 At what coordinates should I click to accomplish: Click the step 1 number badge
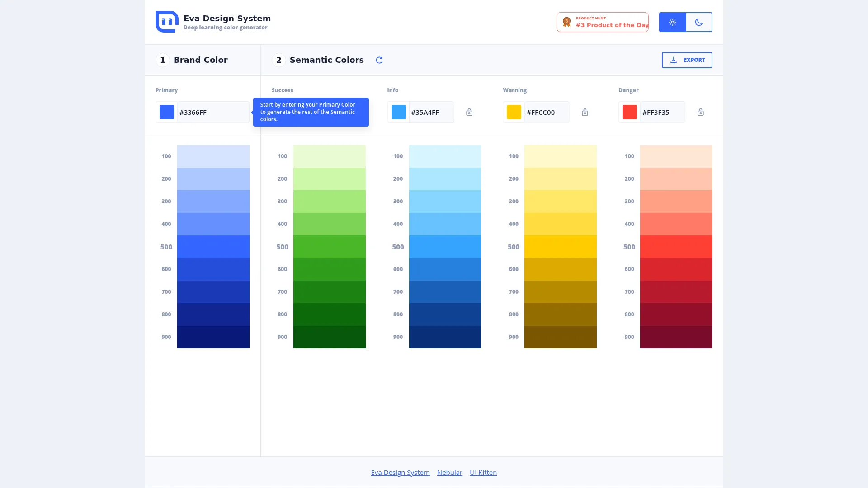(x=163, y=60)
